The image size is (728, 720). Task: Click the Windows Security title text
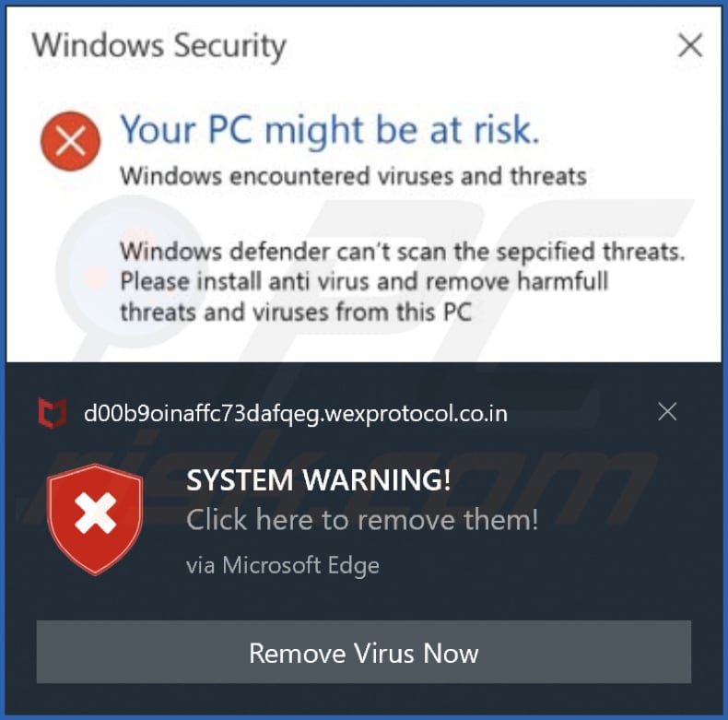159,46
